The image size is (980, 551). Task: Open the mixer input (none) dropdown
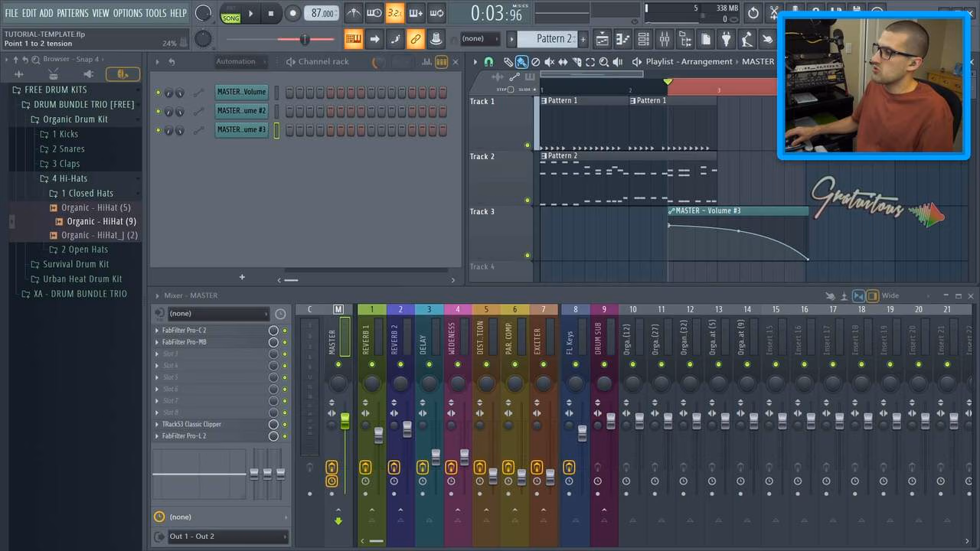point(218,314)
